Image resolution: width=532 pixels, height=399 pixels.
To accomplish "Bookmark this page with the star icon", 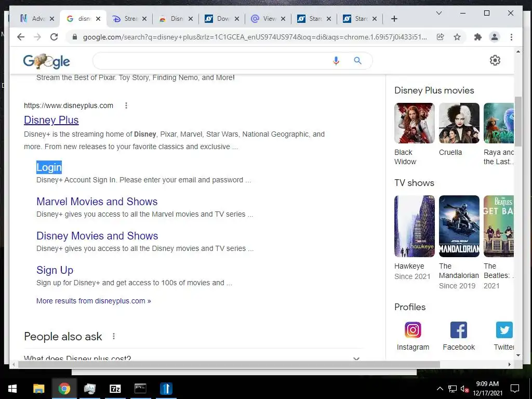I will click(457, 37).
